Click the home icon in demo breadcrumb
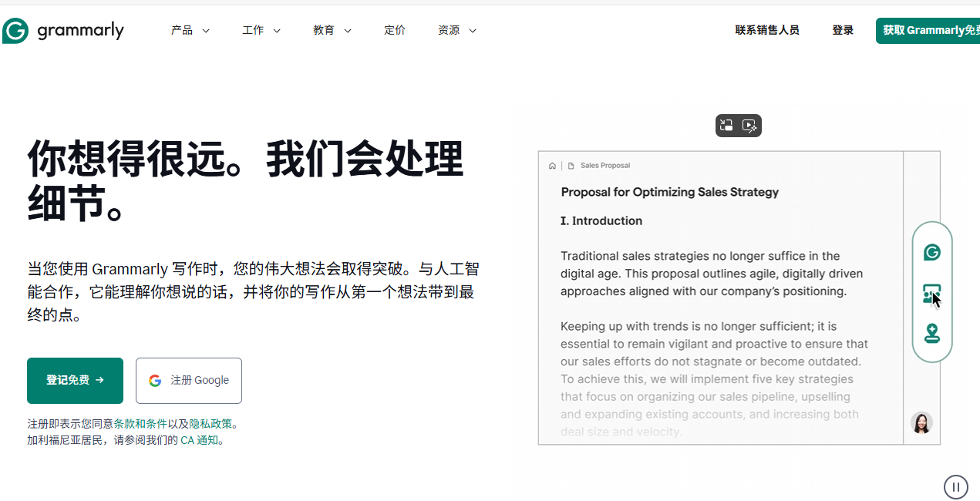The image size is (980, 501). click(x=552, y=166)
